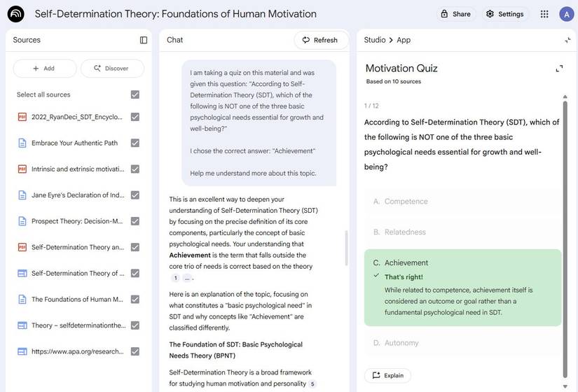Collapse the Sources panel

[144, 40]
